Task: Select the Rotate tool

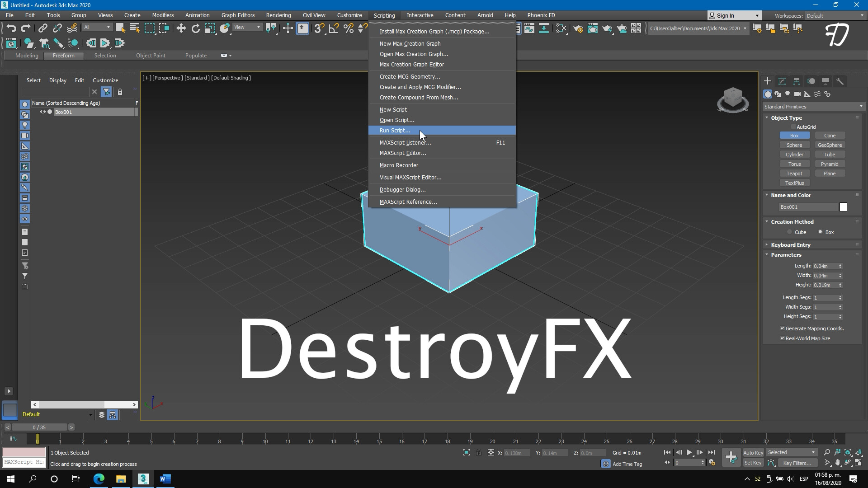Action: (x=195, y=28)
